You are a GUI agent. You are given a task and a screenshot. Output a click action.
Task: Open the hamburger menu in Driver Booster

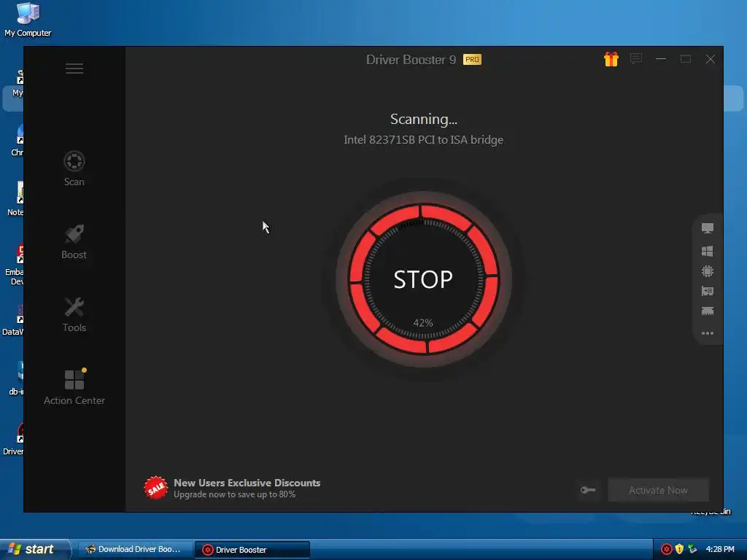tap(74, 69)
